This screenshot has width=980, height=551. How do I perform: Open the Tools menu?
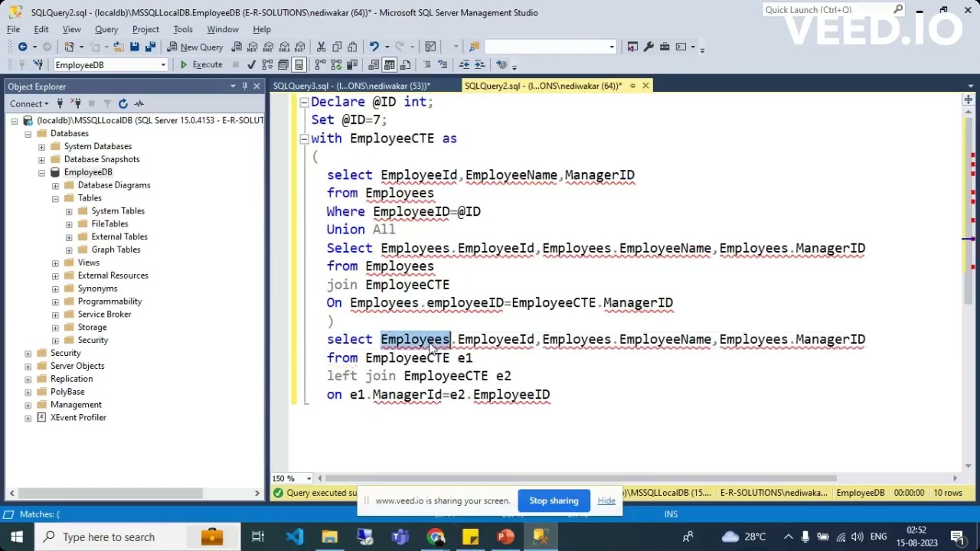pos(183,29)
